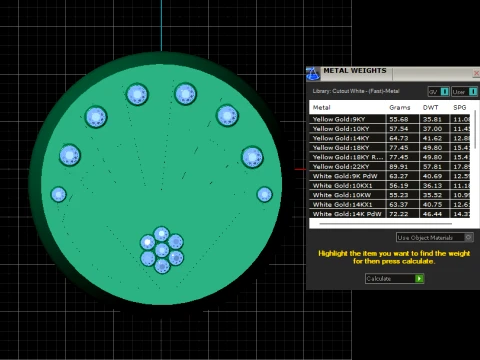Select the top gem of the bottom cluster
Viewport: 480px width, 360px height.
(x=162, y=234)
